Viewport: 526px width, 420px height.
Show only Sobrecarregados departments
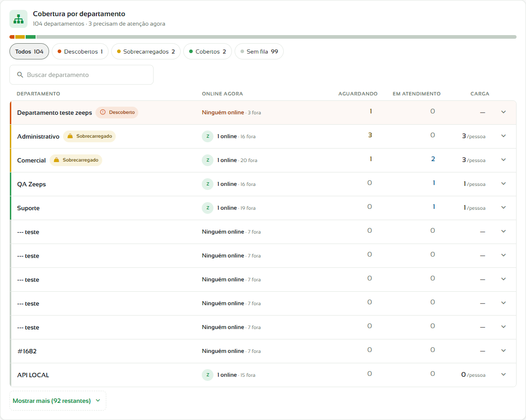(146, 51)
